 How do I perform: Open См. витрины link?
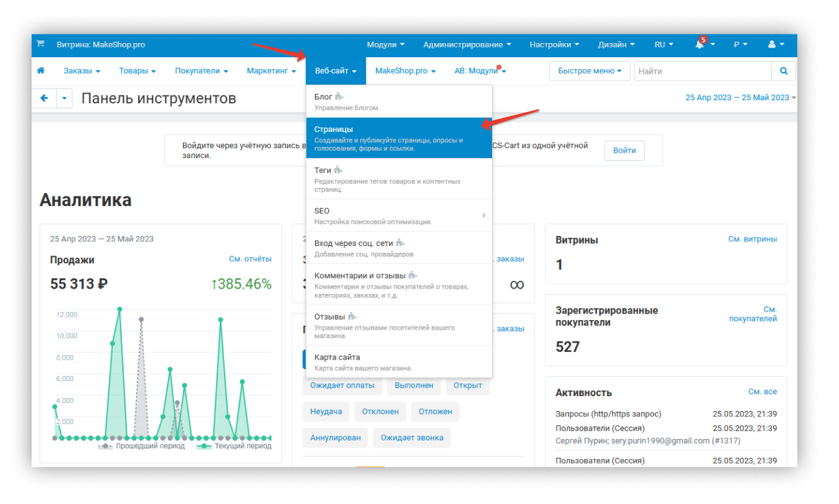pyautogui.click(x=752, y=239)
